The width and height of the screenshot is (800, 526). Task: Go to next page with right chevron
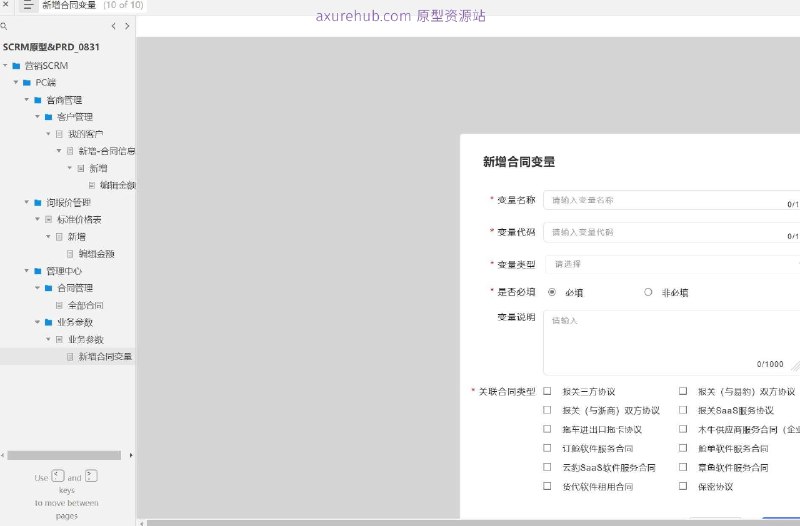(x=127, y=26)
